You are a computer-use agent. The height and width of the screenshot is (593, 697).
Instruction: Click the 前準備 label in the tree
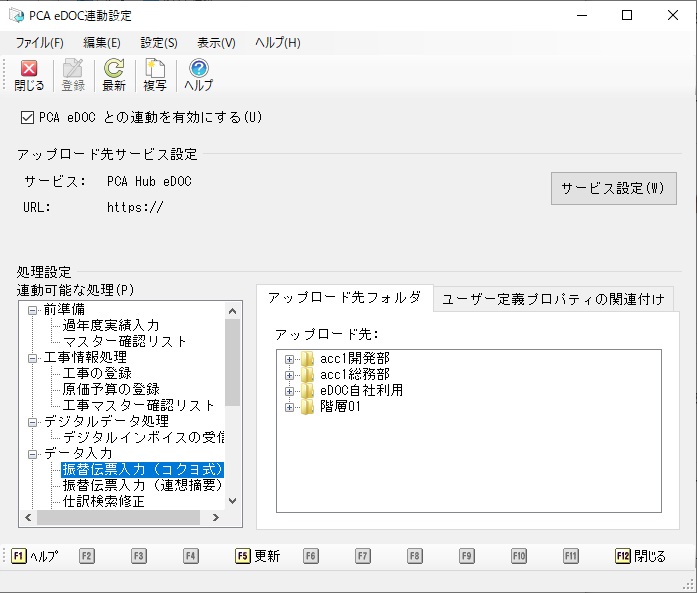tap(64, 309)
